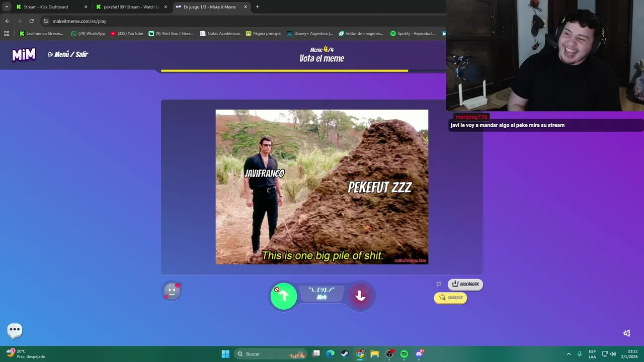Click the MiM logo
Viewport: 644px width, 362px height.
tap(24, 54)
